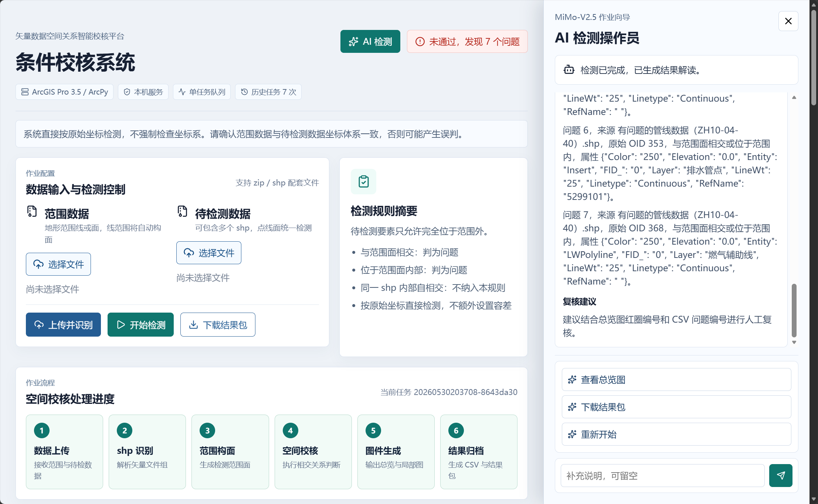The image size is (818, 504).
Task: Click the AI result panel scroll up arrow
Action: 794,98
